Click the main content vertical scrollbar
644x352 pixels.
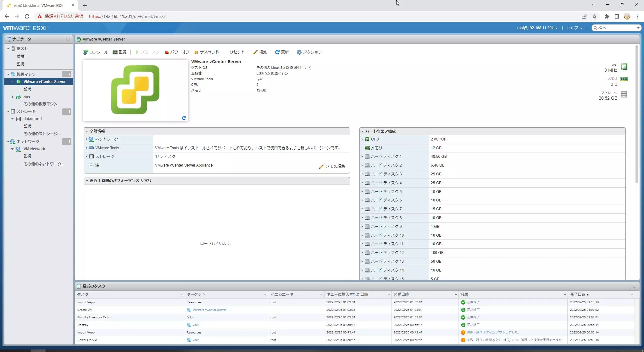coord(637,115)
